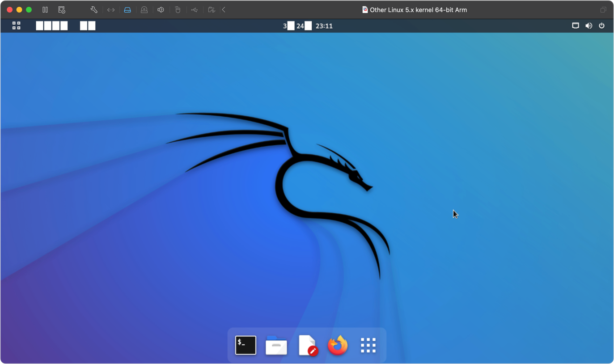Click the USB devices icon
This screenshot has height=364, width=614.
pyautogui.click(x=195, y=10)
